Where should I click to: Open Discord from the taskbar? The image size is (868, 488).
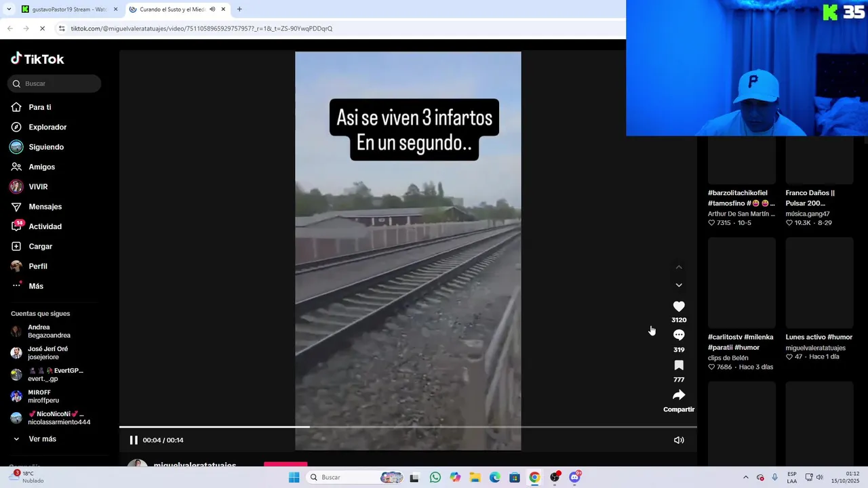coord(575,477)
